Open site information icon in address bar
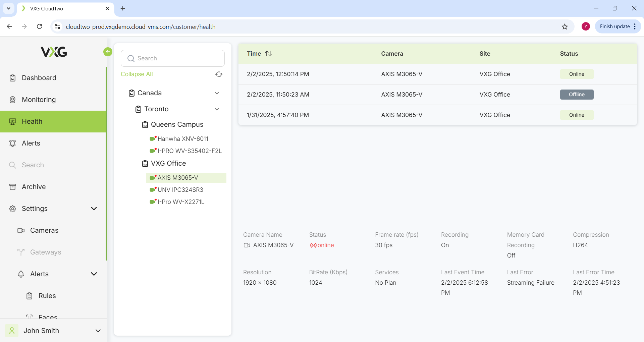The height and width of the screenshot is (342, 644). pos(58,27)
